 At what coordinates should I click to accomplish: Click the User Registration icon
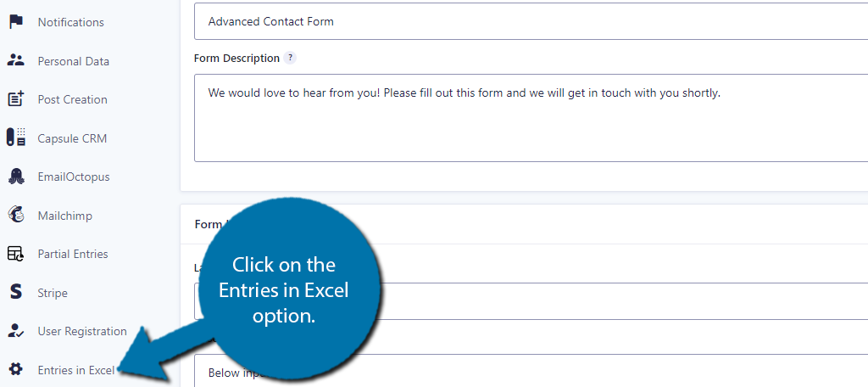pyautogui.click(x=16, y=331)
